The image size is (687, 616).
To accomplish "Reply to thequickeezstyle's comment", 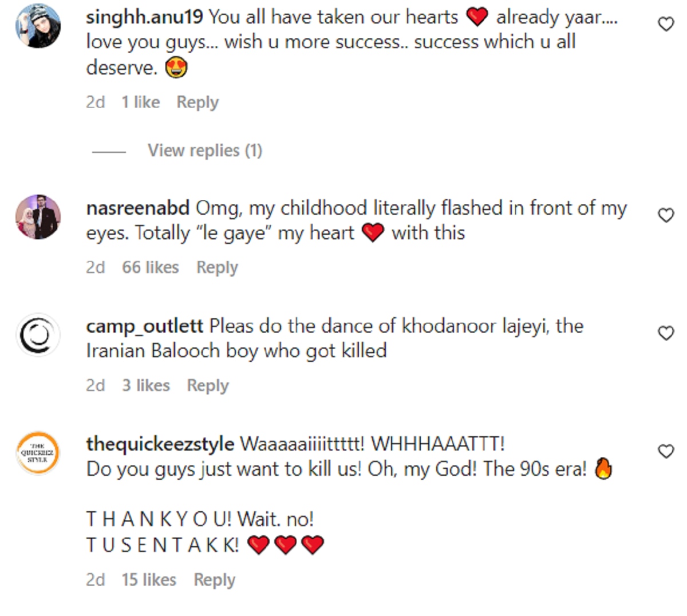I will pos(214,580).
